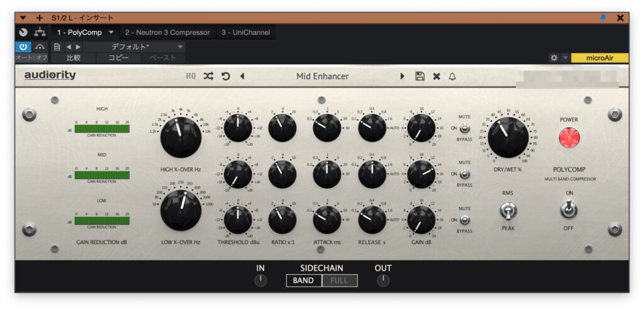Flip the ON/OFF toggle switch
This screenshot has height=310, width=644.
tap(569, 209)
